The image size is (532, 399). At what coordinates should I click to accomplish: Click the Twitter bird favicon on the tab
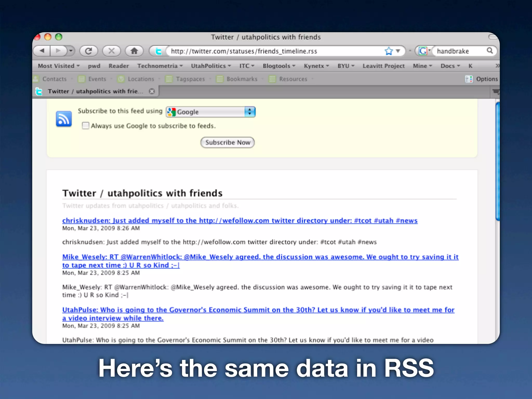tap(39, 91)
